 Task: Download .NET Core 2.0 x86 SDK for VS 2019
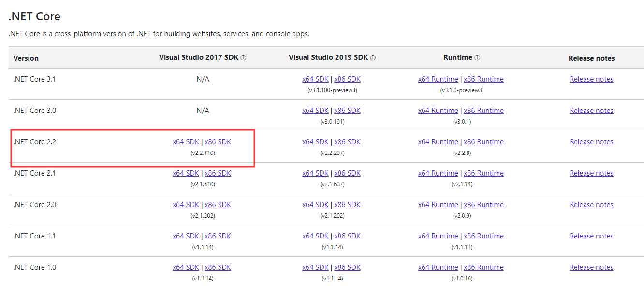[x=347, y=205]
